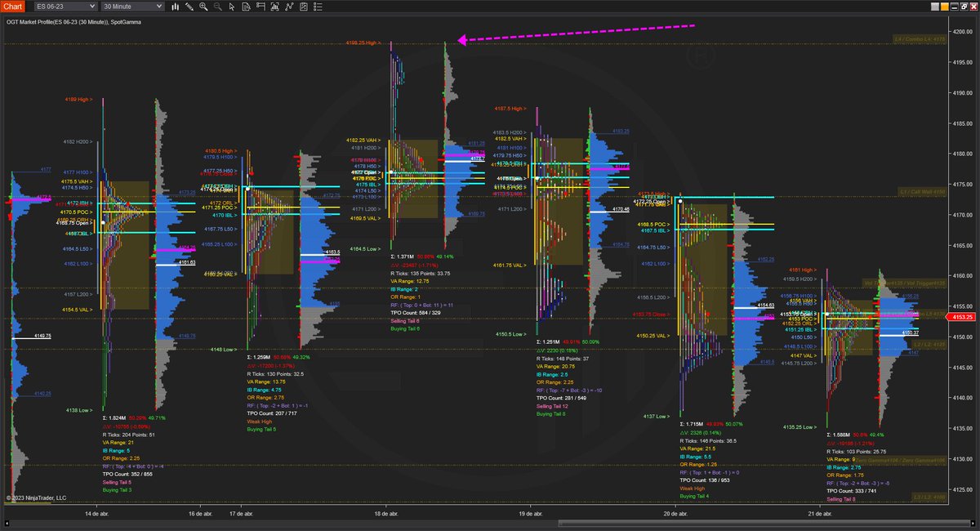Viewport: 980px width, 531px height.
Task: Click the '4182.25 VAH >' label
Action: [x=365, y=141]
